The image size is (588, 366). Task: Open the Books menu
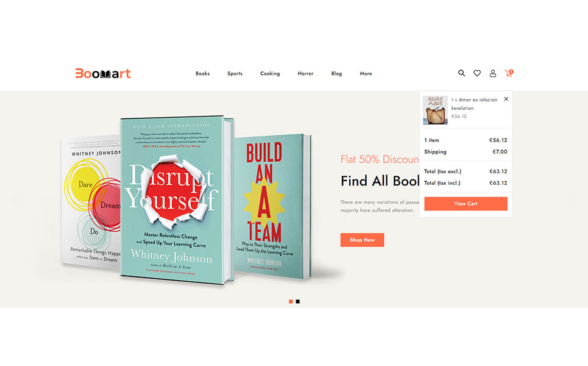[x=202, y=73]
